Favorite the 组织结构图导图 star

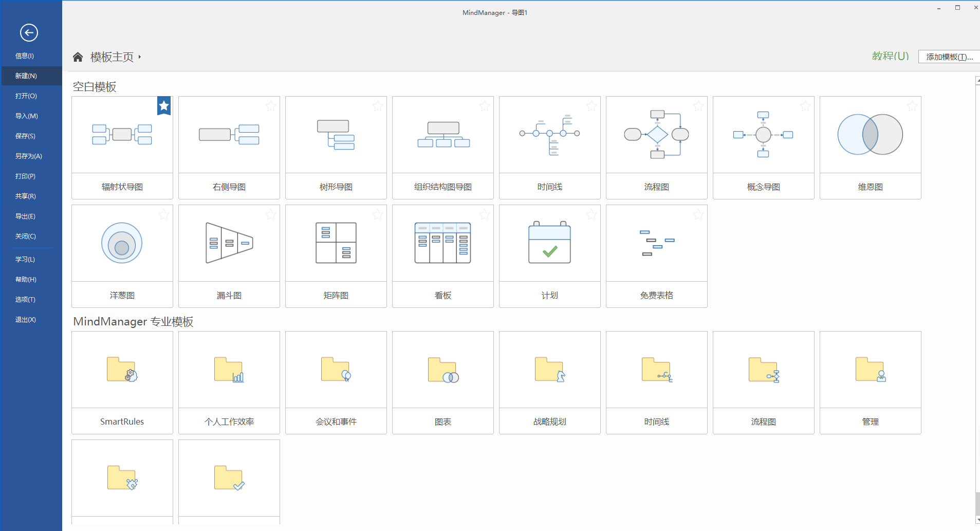485,106
